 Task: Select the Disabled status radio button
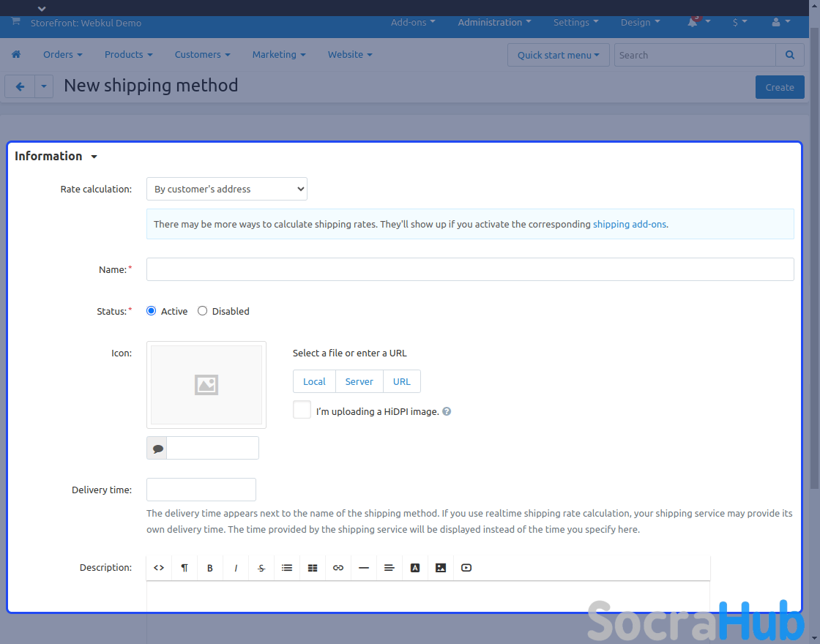[x=203, y=311]
